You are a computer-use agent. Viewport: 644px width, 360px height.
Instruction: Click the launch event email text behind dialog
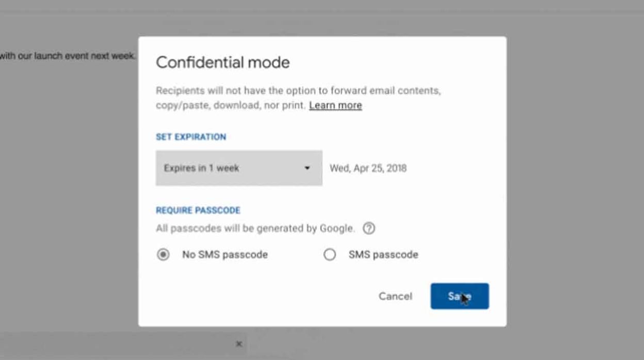pos(67,56)
